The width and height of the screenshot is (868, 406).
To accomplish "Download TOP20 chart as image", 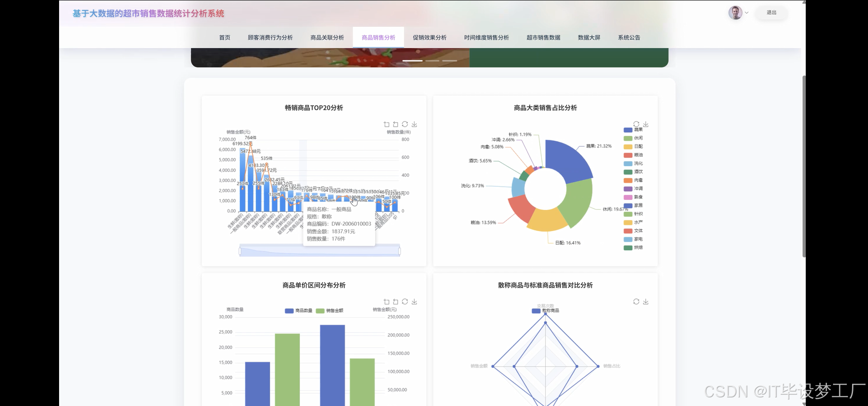I will pos(414,124).
